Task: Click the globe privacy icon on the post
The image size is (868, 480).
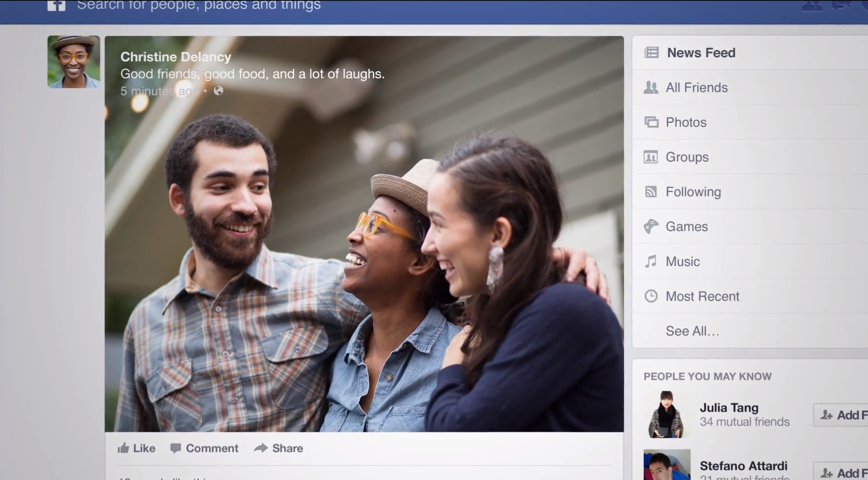Action: click(x=218, y=91)
